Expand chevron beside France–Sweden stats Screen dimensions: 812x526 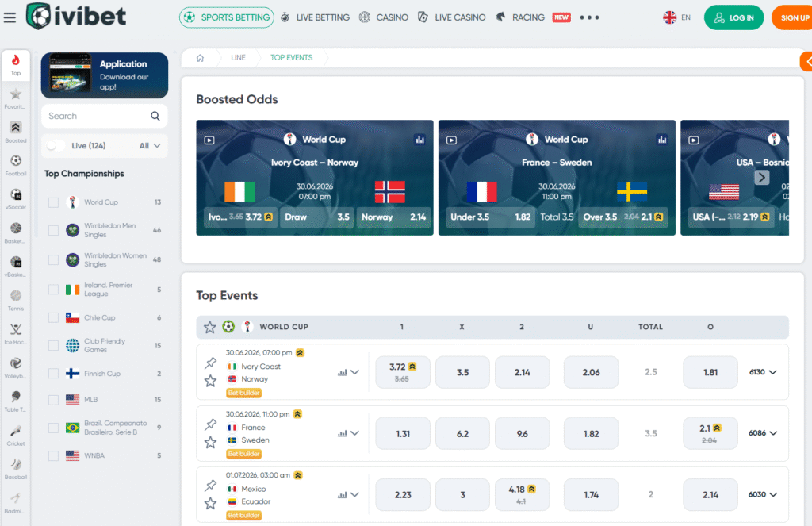tap(354, 433)
